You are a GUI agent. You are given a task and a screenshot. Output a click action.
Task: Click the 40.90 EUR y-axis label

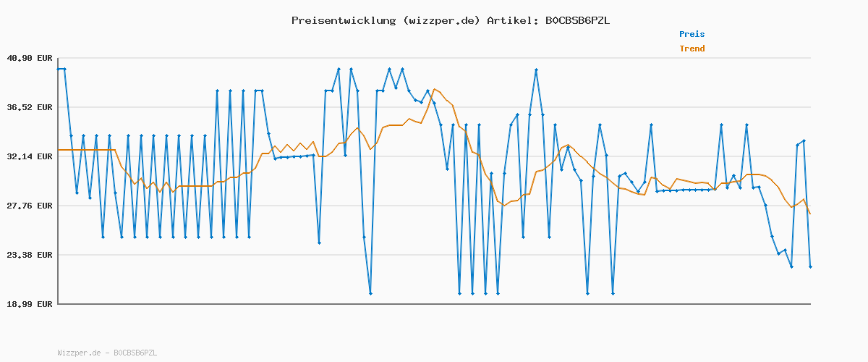30,58
